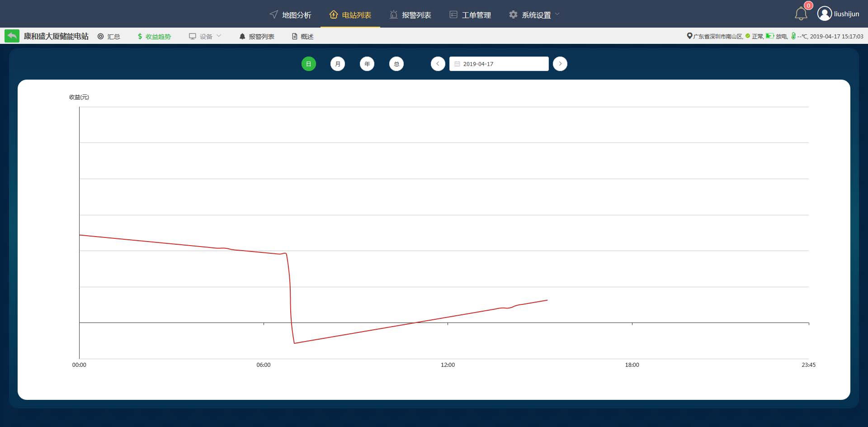Select the 日 (day) view option
The image size is (868, 427).
point(308,64)
